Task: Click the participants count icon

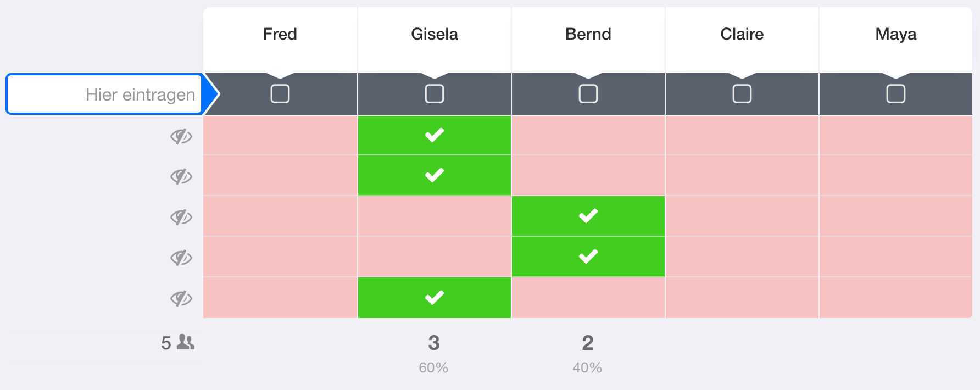Action: click(186, 343)
